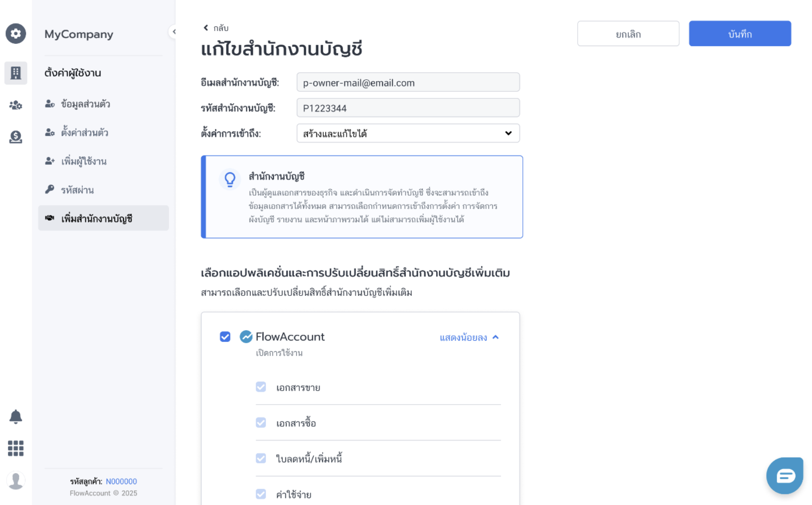Open notifications bell icon

point(15,416)
